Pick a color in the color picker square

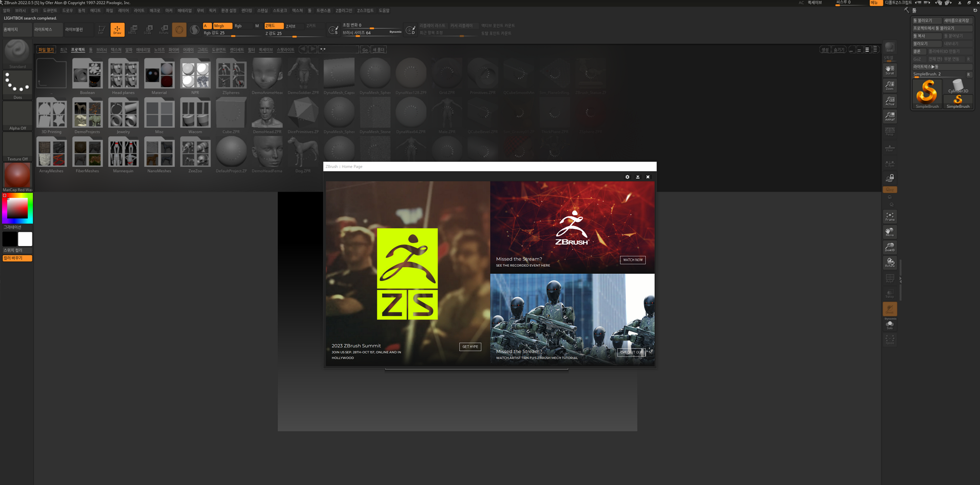pos(17,208)
